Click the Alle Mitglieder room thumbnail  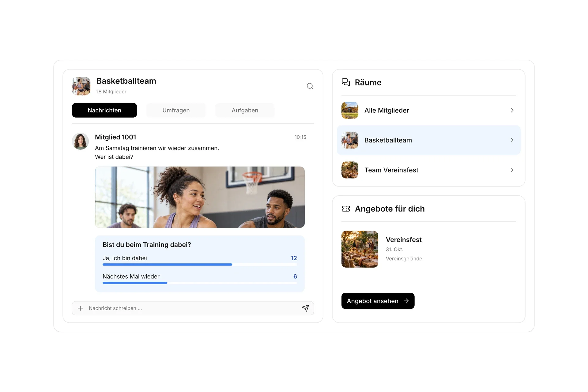350,110
